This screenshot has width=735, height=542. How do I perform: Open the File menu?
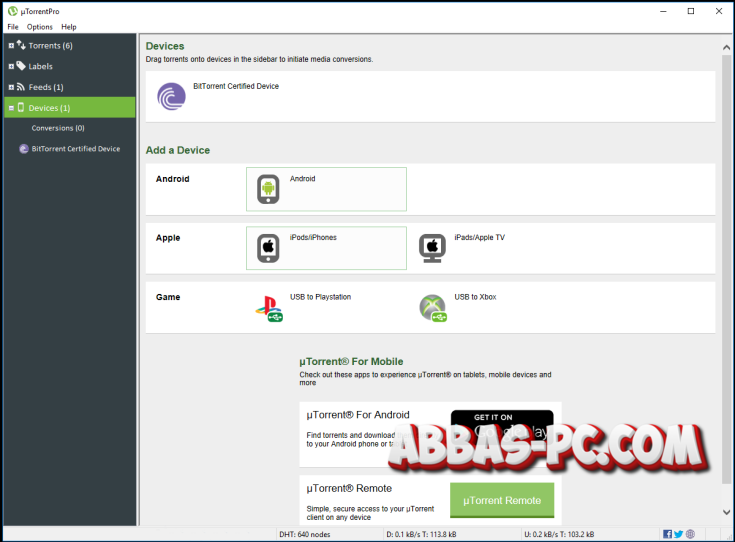pos(13,27)
